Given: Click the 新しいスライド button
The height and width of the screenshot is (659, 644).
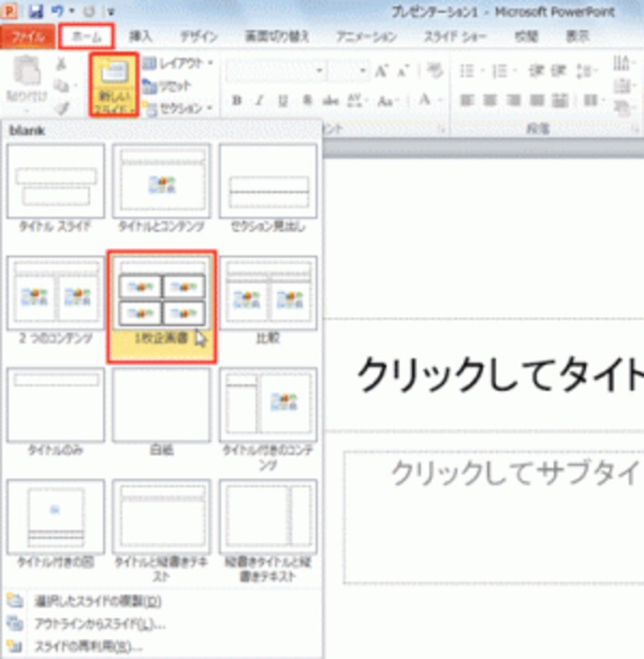Looking at the screenshot, I should click(x=114, y=84).
